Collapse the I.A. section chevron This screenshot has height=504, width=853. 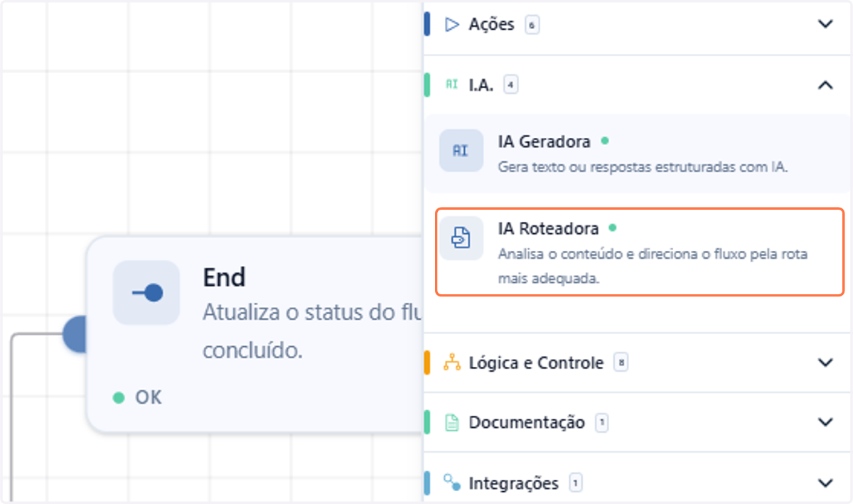(x=825, y=85)
